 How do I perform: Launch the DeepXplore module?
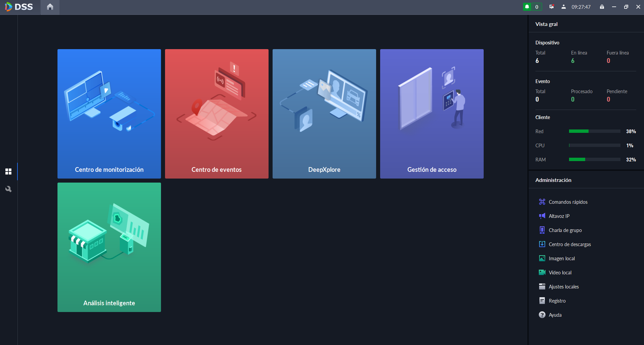coord(324,114)
